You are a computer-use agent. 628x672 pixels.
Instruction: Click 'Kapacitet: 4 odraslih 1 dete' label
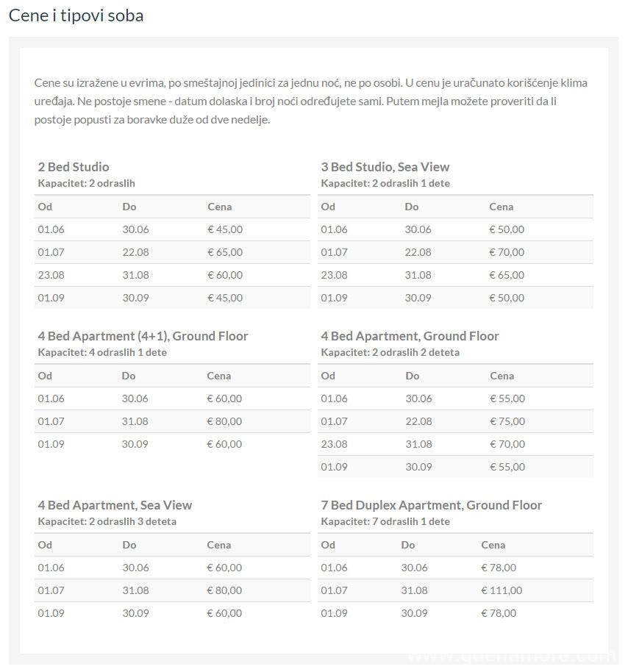pos(102,352)
